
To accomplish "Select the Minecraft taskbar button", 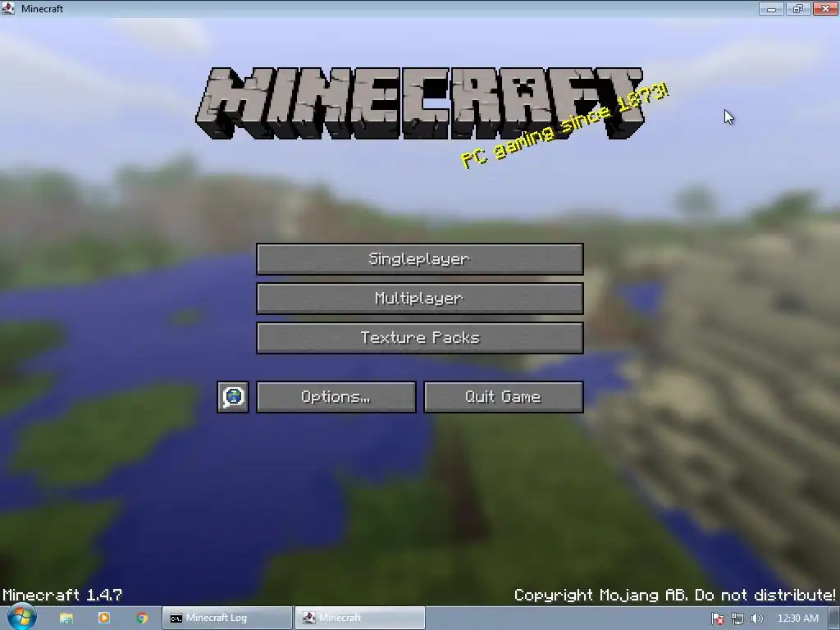I will tap(360, 619).
